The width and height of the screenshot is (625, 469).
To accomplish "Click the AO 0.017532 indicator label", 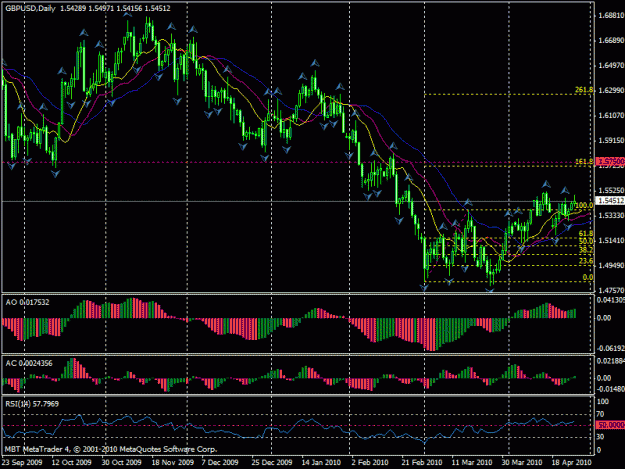I will click(x=28, y=302).
